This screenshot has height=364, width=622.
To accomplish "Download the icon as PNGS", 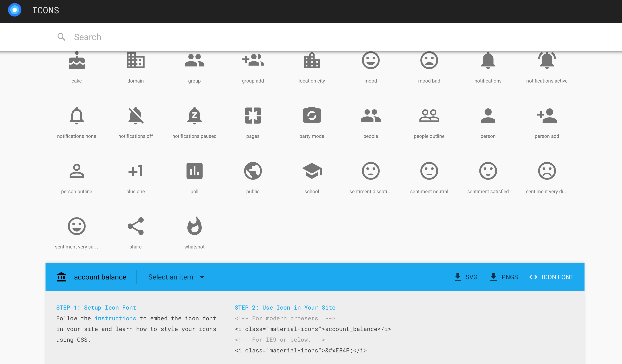I will tap(504, 277).
